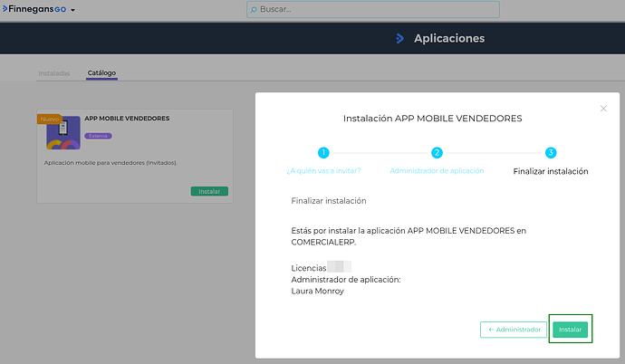Select step 1 circle in wizard
The image size is (625, 364).
[x=323, y=152]
